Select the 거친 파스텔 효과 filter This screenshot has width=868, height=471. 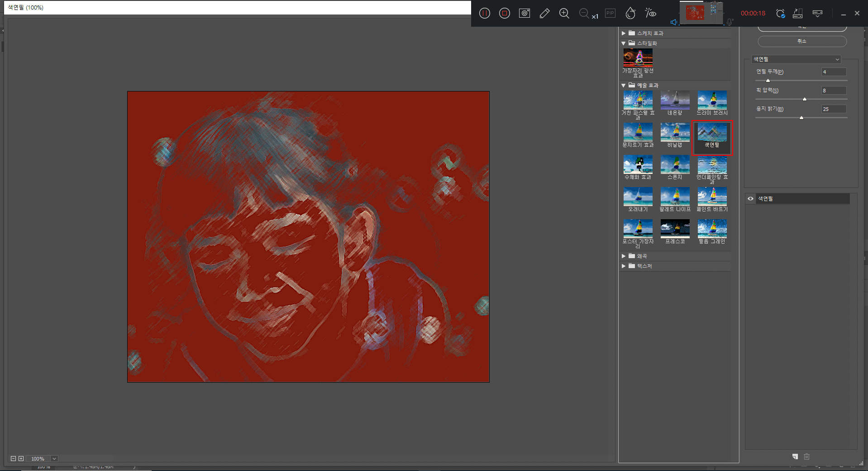pos(638,100)
